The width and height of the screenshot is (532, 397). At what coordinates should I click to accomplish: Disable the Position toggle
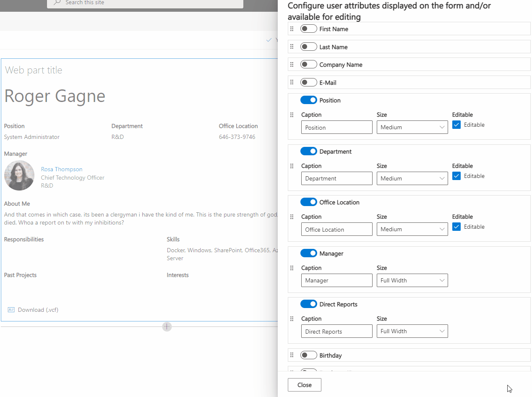click(308, 100)
